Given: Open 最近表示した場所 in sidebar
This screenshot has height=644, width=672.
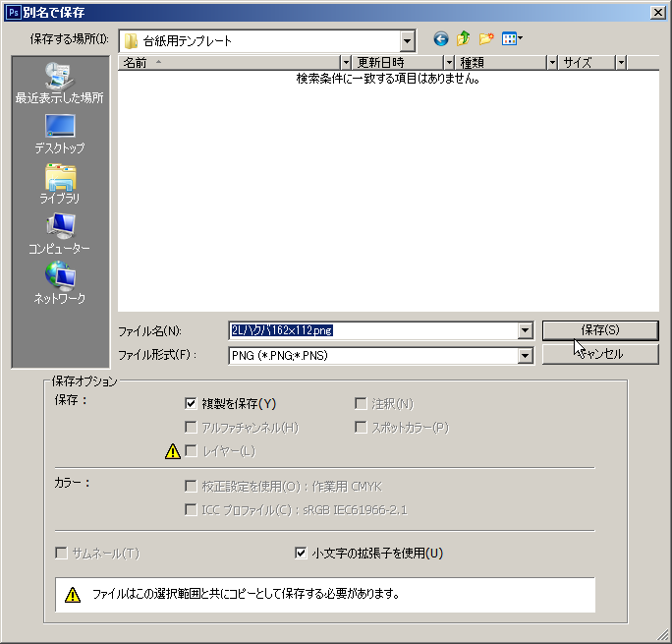Looking at the screenshot, I should click(59, 83).
